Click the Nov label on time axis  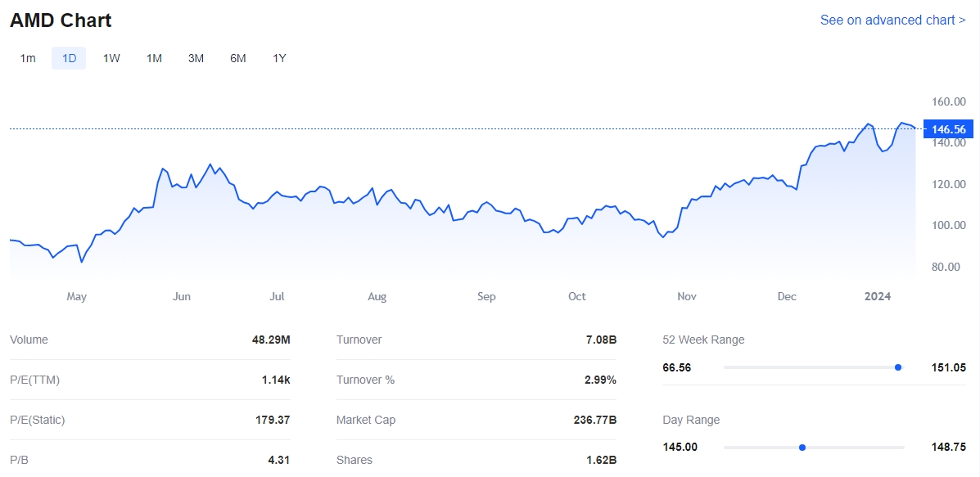click(x=687, y=296)
